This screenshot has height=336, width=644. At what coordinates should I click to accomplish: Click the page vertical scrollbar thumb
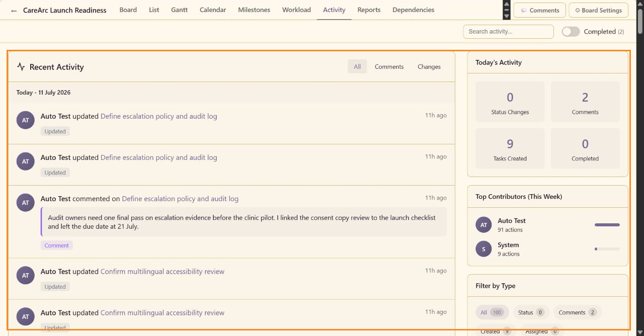(640, 22)
